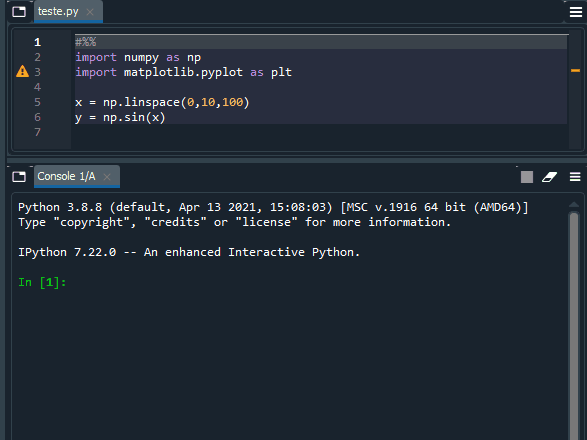Click the console vertical scrollbar track

(x=574, y=326)
